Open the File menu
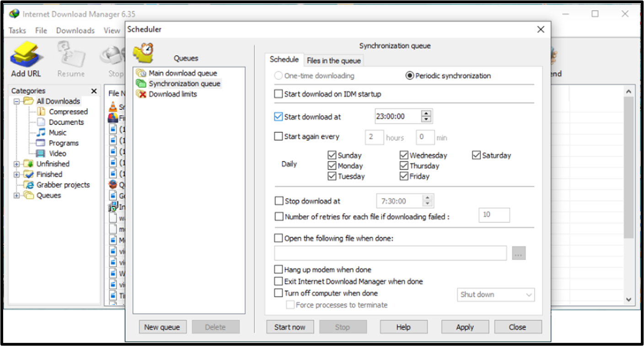This screenshot has width=644, height=346. [41, 31]
